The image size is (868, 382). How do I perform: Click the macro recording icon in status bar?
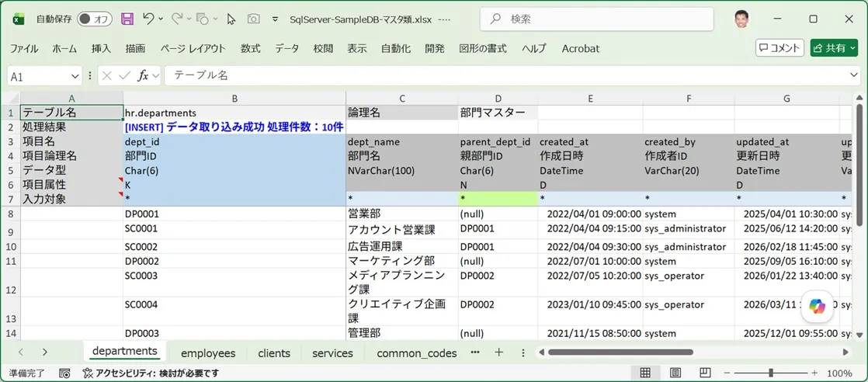(x=64, y=373)
